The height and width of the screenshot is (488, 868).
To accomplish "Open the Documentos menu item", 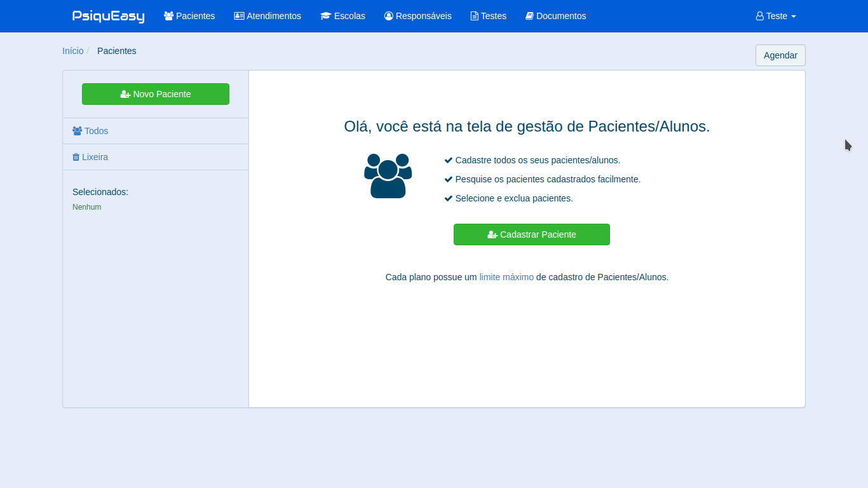I will tap(556, 16).
